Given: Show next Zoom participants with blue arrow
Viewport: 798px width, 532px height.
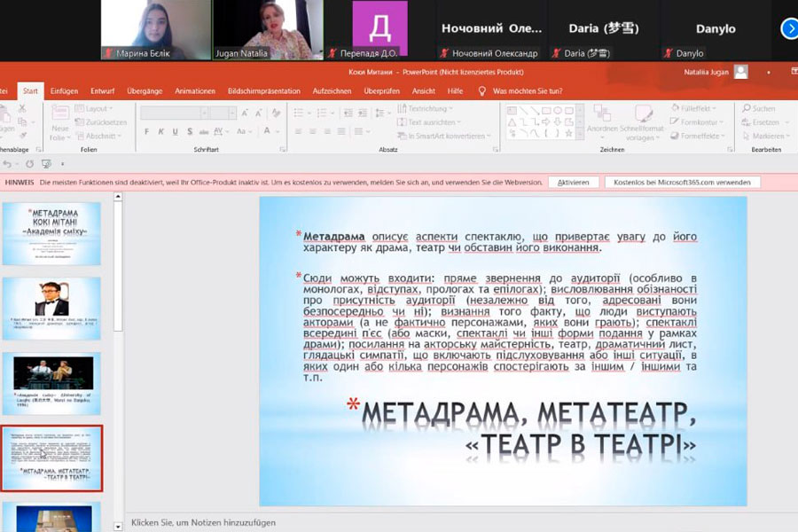Looking at the screenshot, I should pyautogui.click(x=788, y=29).
